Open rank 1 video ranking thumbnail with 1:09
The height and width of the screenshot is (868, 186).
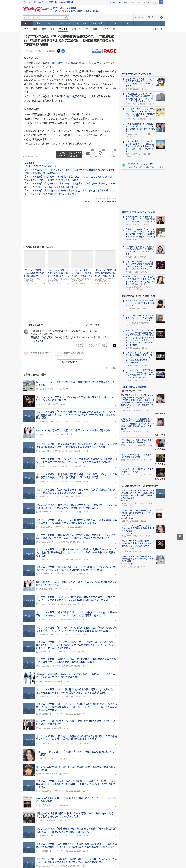160,304
